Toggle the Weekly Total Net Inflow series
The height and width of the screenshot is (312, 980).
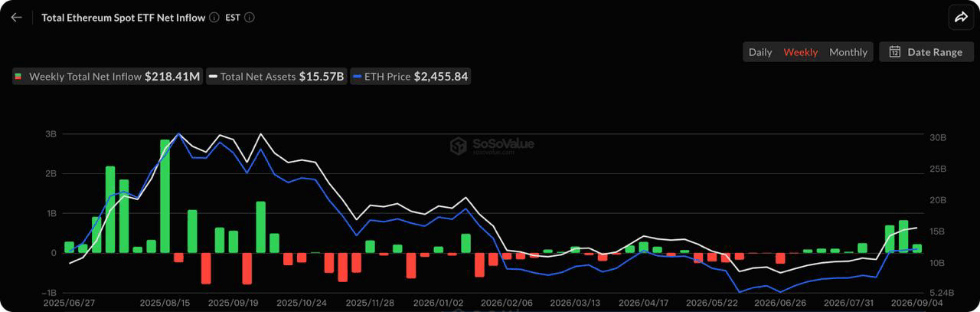pos(107,77)
